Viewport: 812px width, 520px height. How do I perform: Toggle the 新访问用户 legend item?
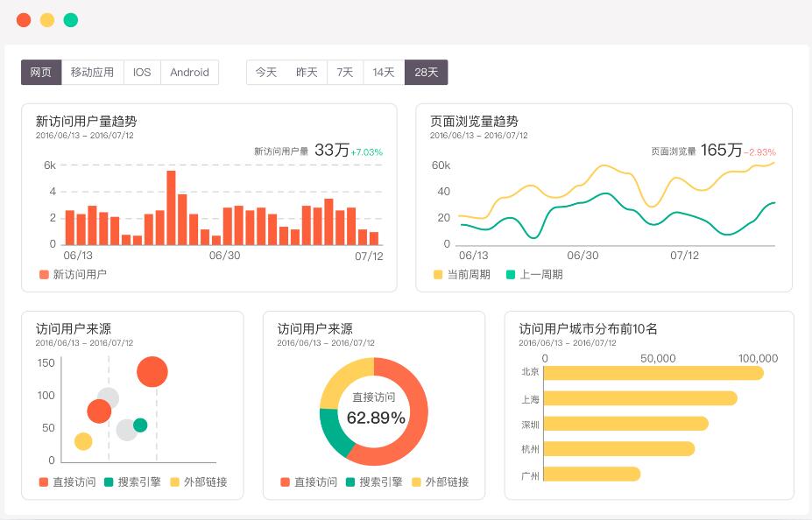[x=73, y=274]
